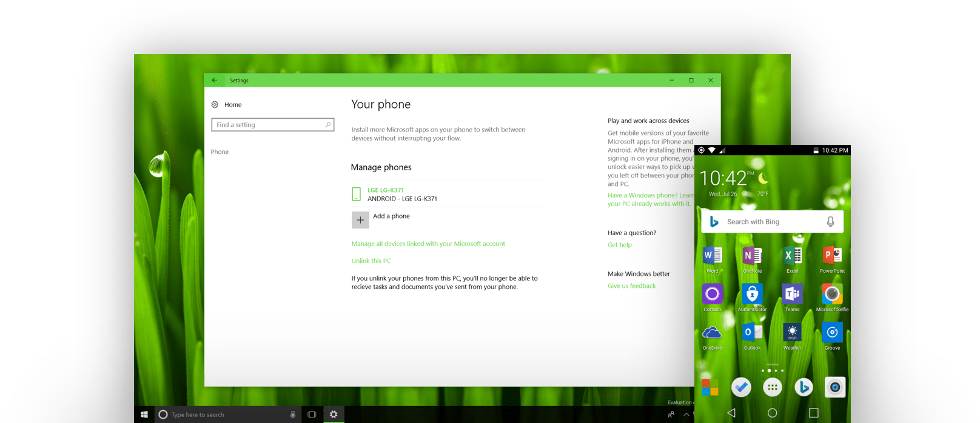The height and width of the screenshot is (423, 980).
Task: Open the MSN Weather app icon
Action: (x=793, y=332)
